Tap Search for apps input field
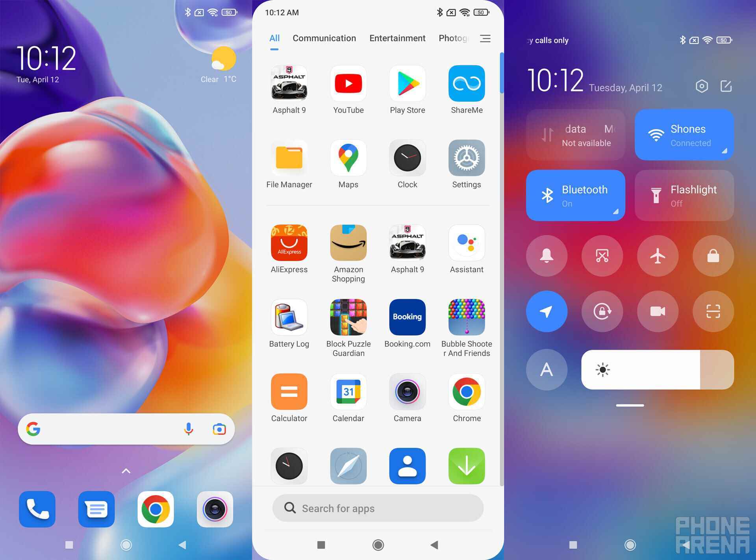Image resolution: width=756 pixels, height=560 pixels. (x=378, y=508)
